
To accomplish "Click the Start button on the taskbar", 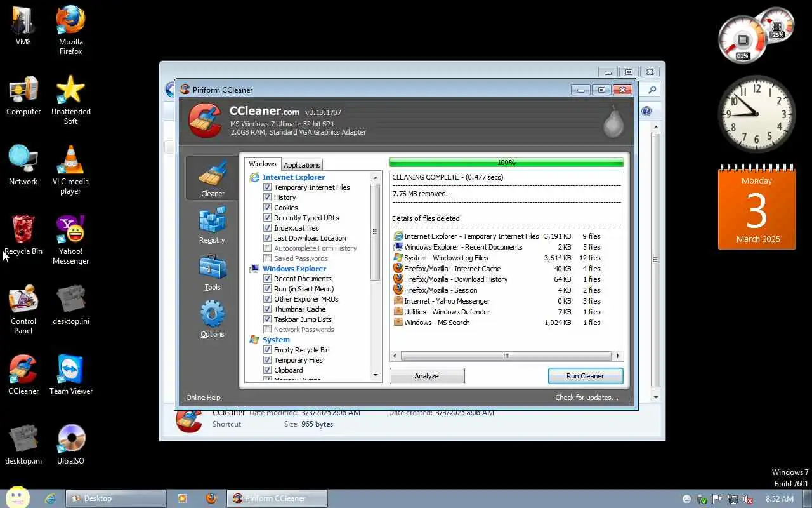I will pyautogui.click(x=17, y=498).
